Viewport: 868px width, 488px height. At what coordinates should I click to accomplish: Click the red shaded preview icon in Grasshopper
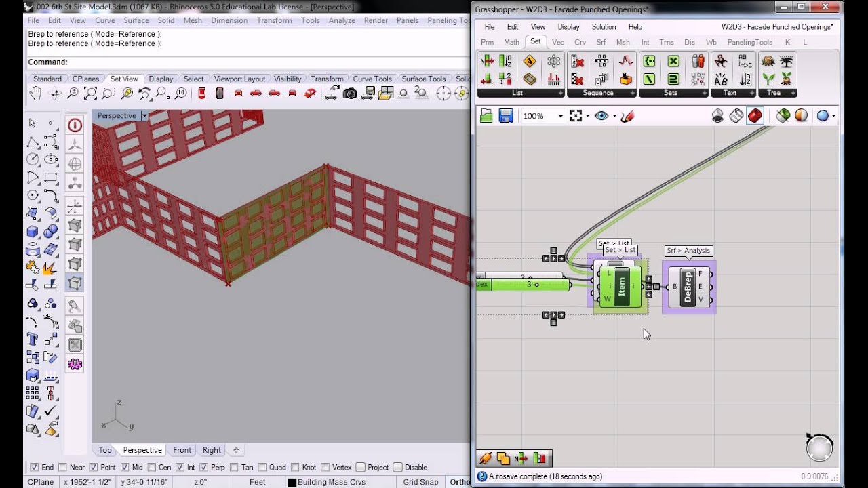(x=755, y=116)
